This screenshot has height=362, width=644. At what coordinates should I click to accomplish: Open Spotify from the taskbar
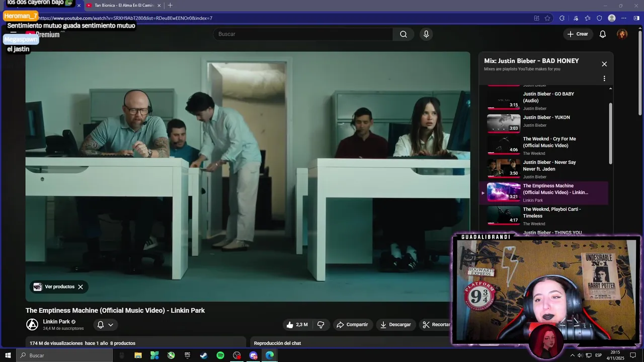(x=220, y=355)
